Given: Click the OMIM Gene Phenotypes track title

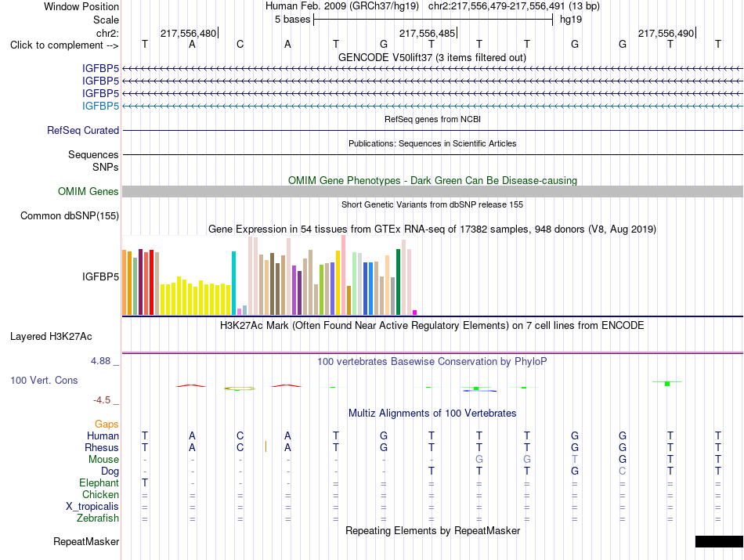Looking at the screenshot, I should tap(433, 180).
